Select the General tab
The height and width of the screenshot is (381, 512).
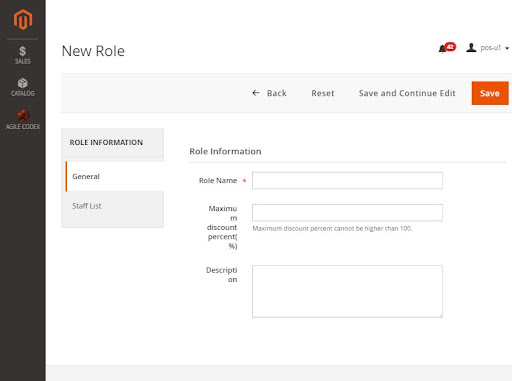coord(115,176)
